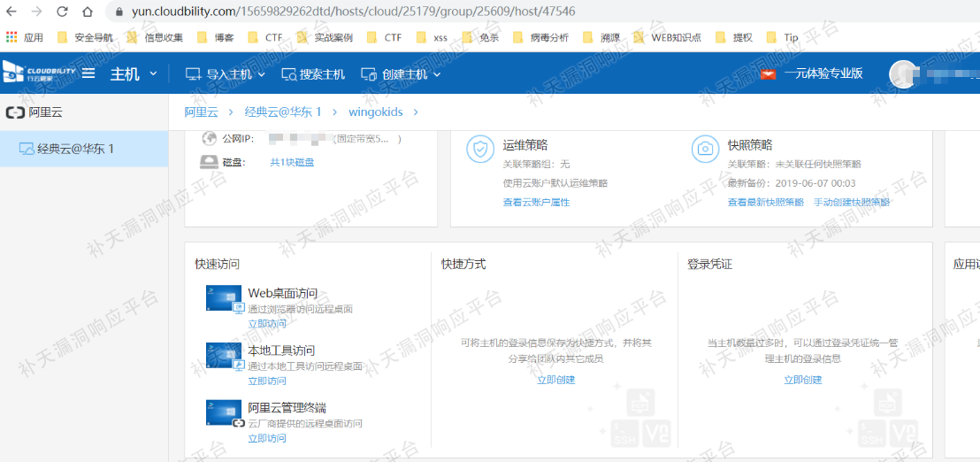Click the 最新备份 2019-06-07 00:03 text

tap(792, 183)
